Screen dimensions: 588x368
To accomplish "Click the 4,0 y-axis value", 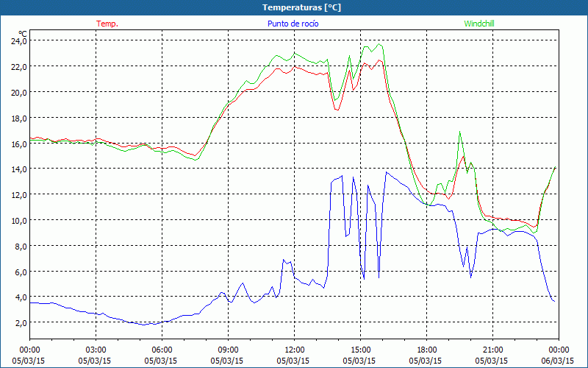I will pos(21,297).
